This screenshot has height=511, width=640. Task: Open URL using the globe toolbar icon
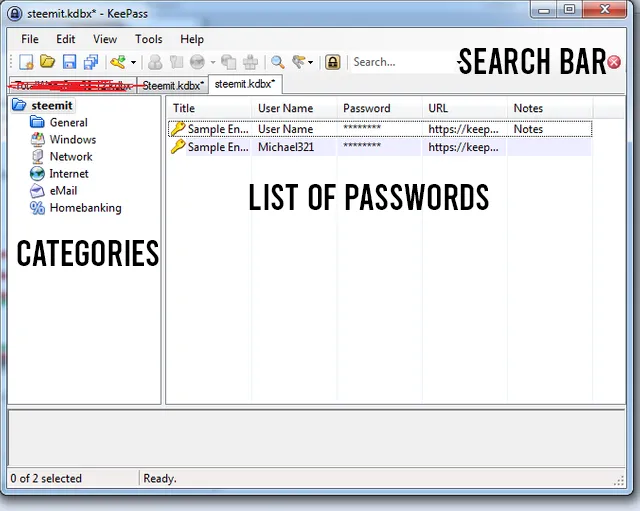[x=198, y=62]
